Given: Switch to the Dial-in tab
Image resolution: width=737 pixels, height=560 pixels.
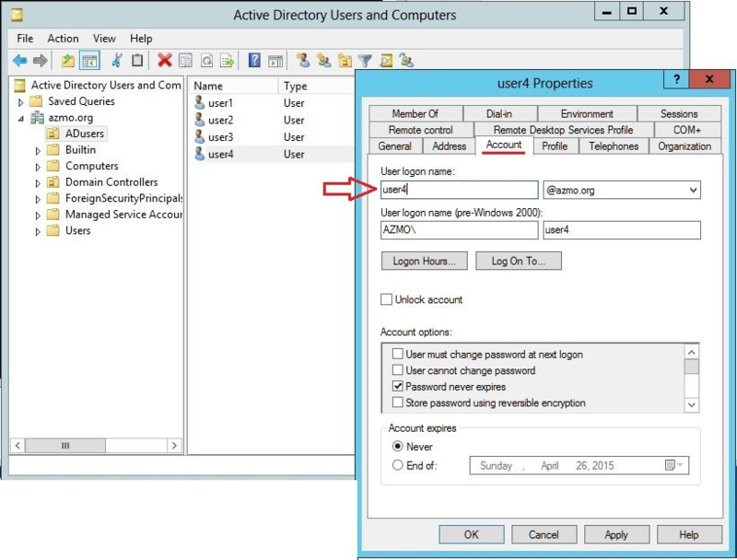Looking at the screenshot, I should click(x=499, y=113).
